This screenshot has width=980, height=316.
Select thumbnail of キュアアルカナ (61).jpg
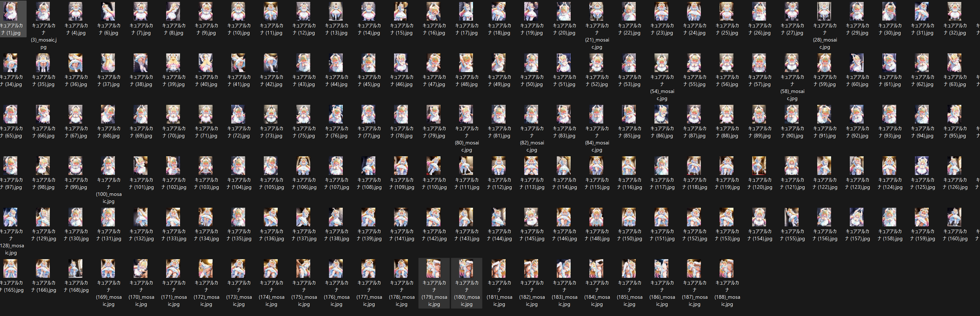pos(890,63)
